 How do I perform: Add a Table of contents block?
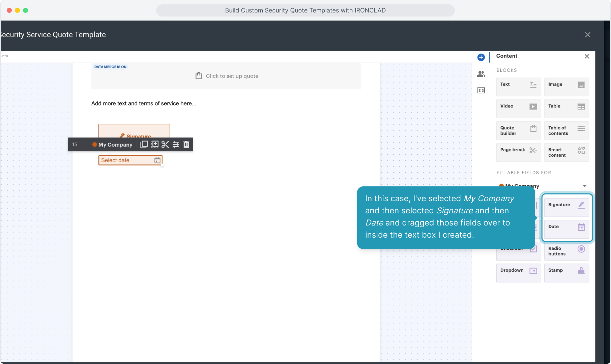pyautogui.click(x=566, y=131)
